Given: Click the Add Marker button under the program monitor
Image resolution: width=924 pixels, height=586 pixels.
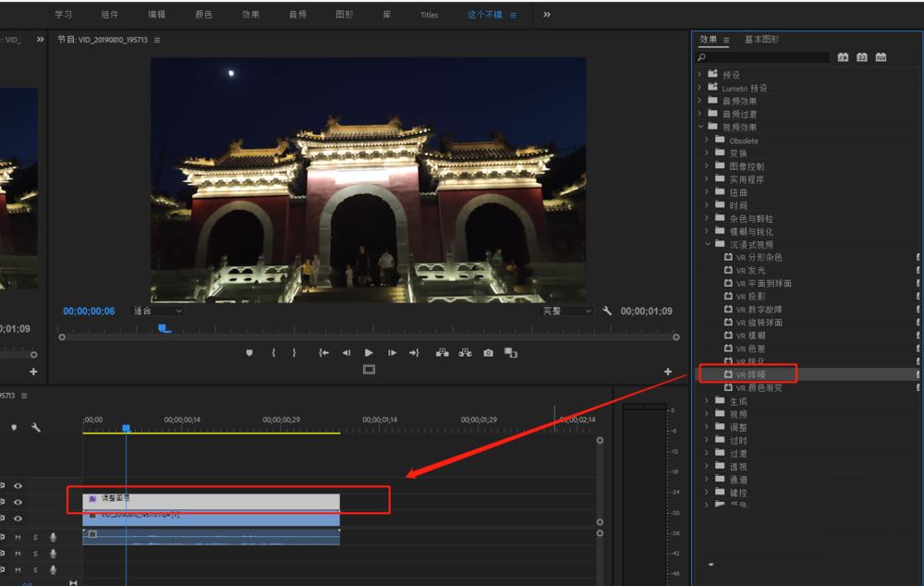Looking at the screenshot, I should [249, 352].
